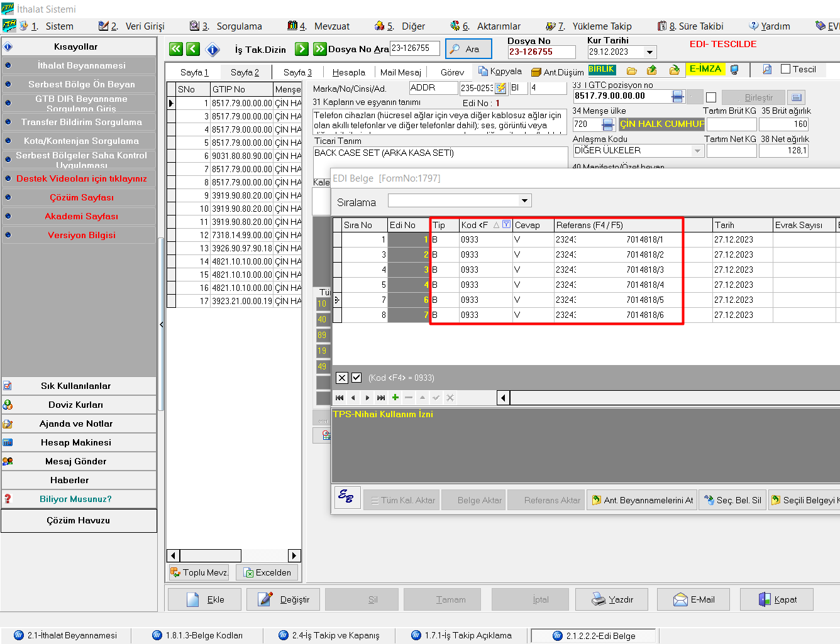
Task: Click the yellow open folder toolbar icon
Action: 632,70
